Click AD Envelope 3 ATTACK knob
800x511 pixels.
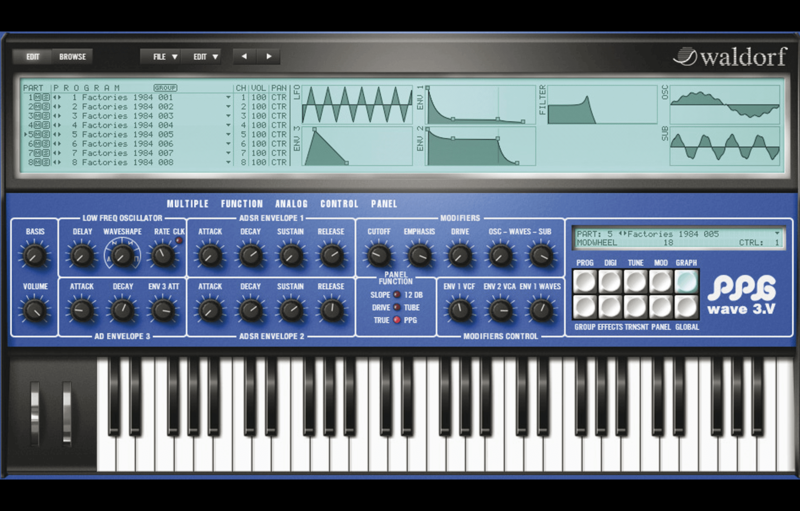click(82, 310)
